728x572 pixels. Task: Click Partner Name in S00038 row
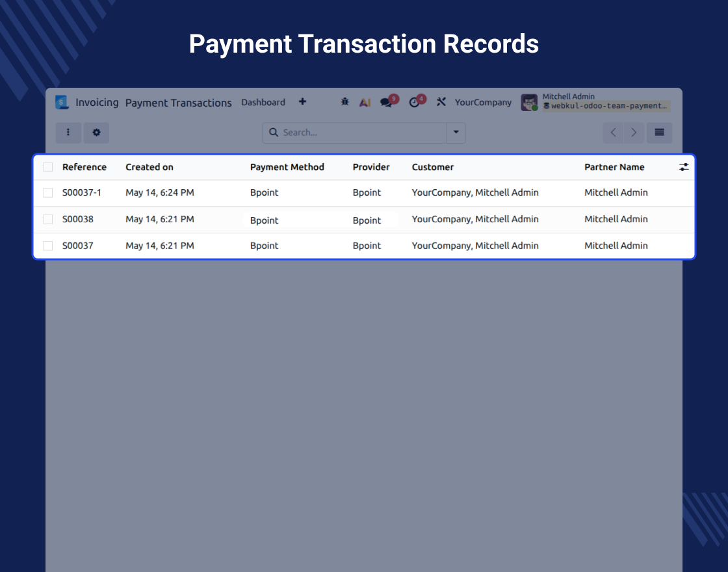pyautogui.click(x=616, y=219)
